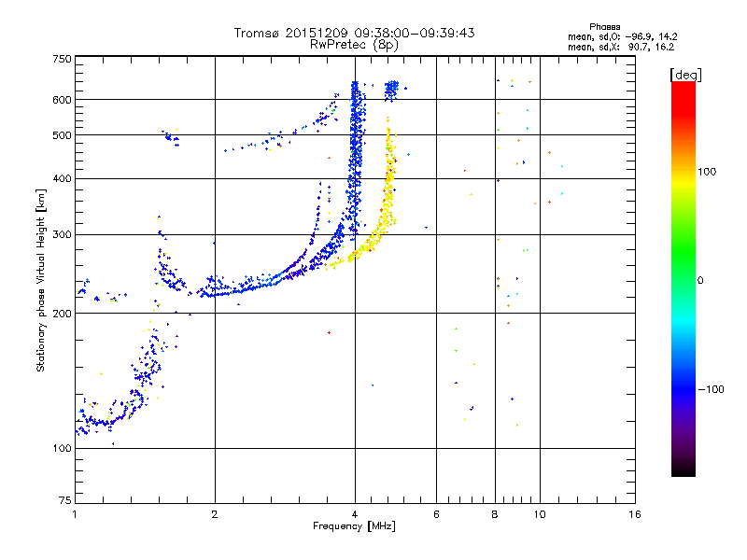Viewport: 747px width, 560px height.
Task: Click the colorbar tick label '0'
Action: [700, 281]
